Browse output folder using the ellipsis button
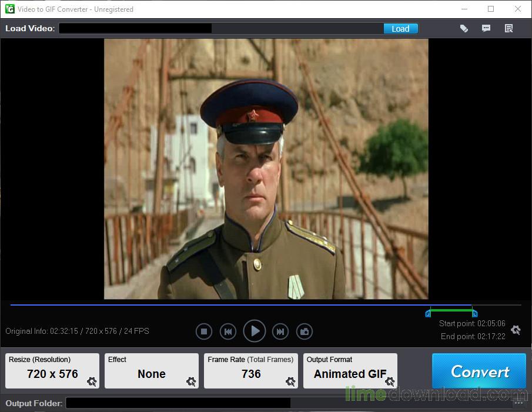The width and height of the screenshot is (532, 412). (518, 403)
